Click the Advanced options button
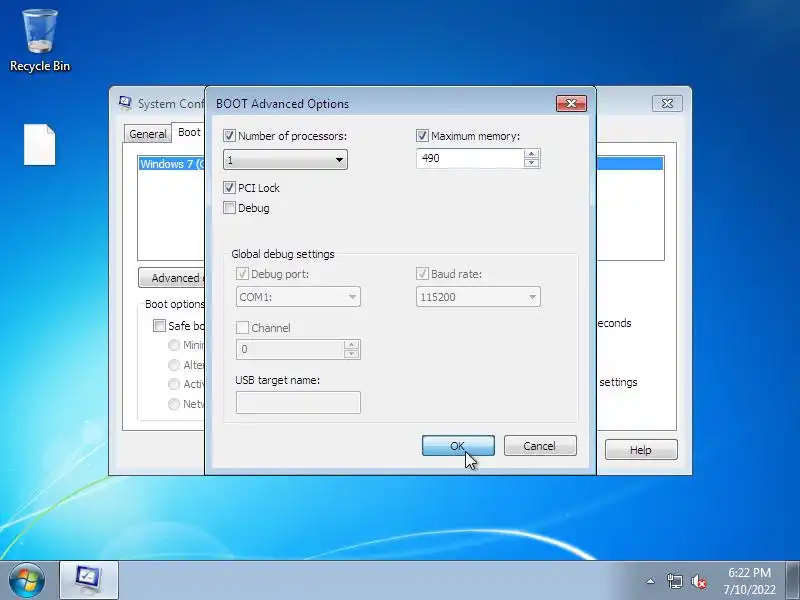Image resolution: width=800 pixels, height=600 pixels. coord(171,278)
